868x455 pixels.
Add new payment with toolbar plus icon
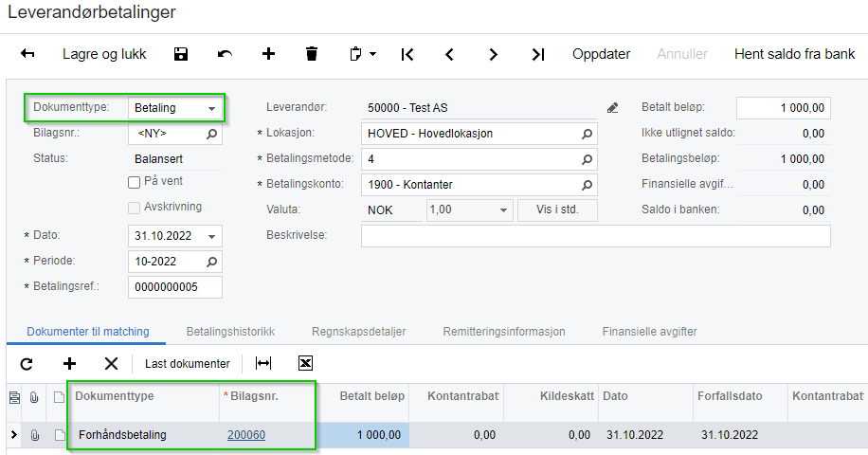pyautogui.click(x=268, y=54)
